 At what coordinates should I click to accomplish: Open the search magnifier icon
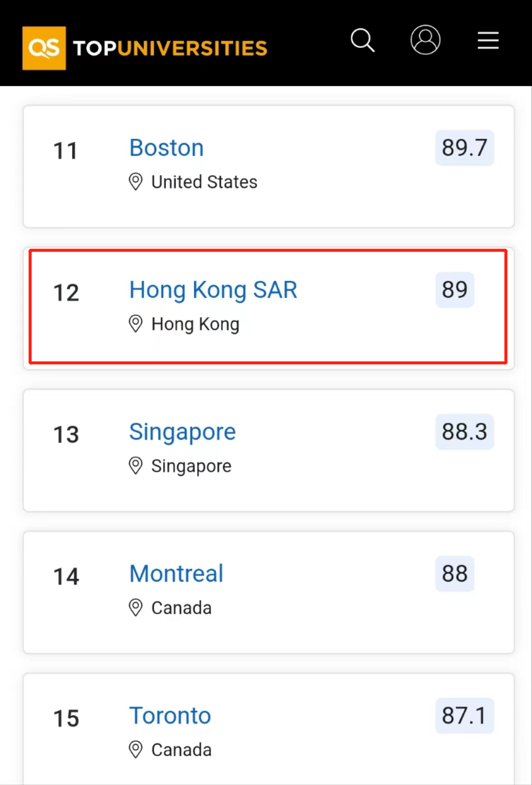(362, 40)
